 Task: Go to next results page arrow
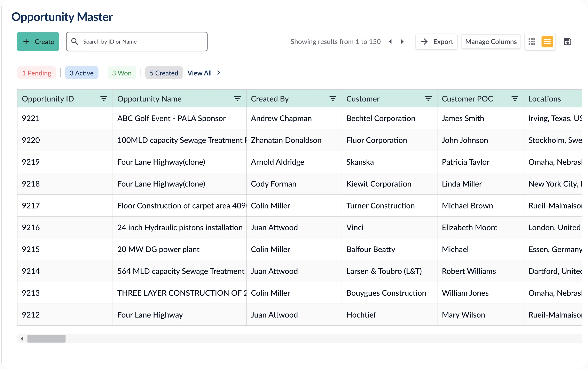pos(402,42)
